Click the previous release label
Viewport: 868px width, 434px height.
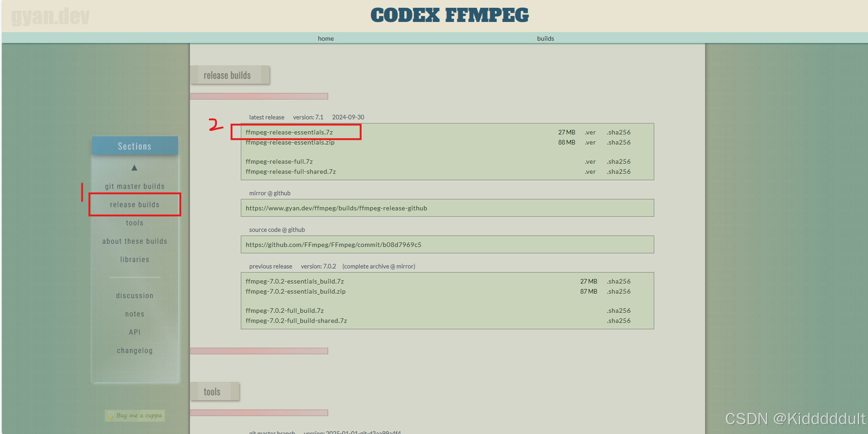coord(271,266)
